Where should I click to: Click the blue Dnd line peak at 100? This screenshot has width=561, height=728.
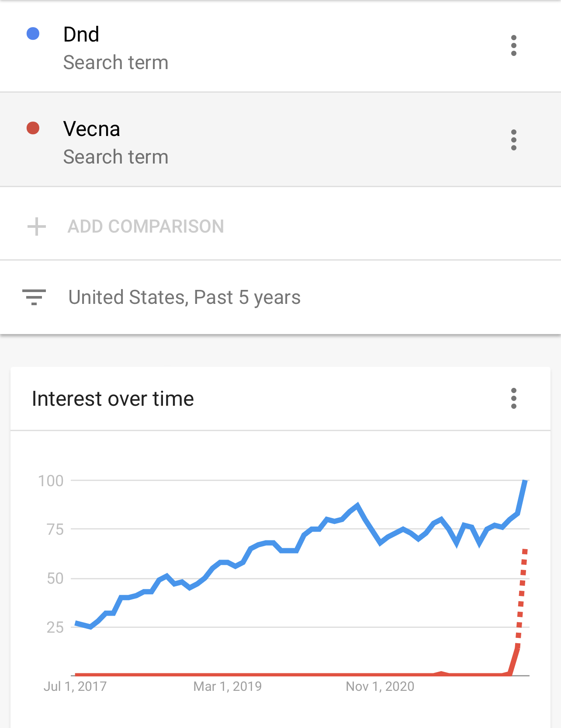[525, 481]
